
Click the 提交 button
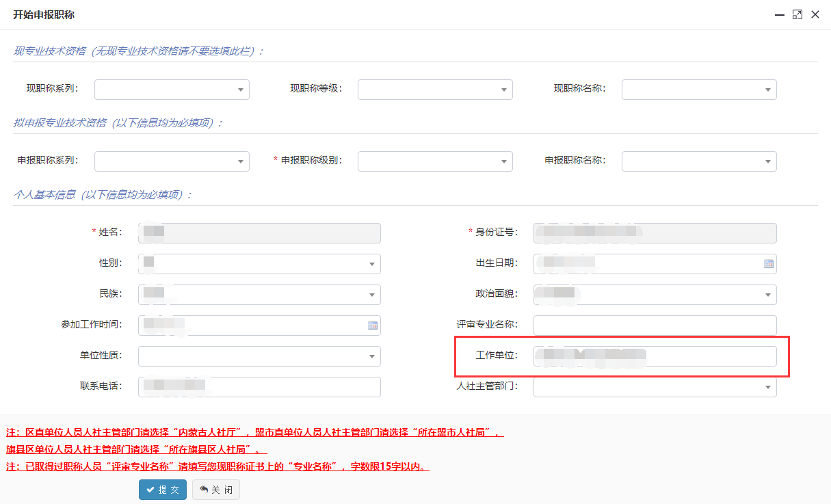tap(163, 490)
